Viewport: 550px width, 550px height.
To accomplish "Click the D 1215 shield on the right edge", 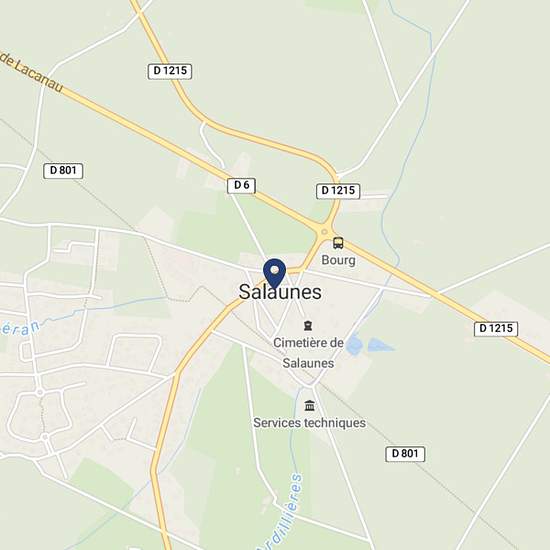I will [x=496, y=329].
